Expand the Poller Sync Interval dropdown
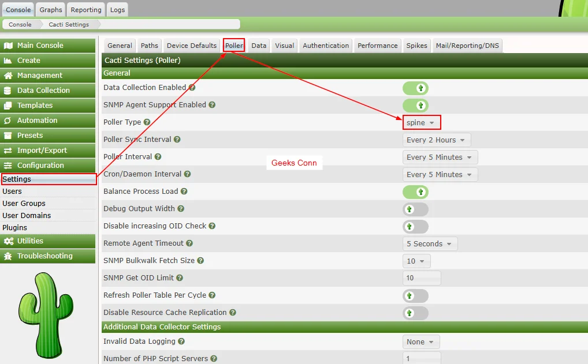This screenshot has height=364, width=588. click(436, 140)
